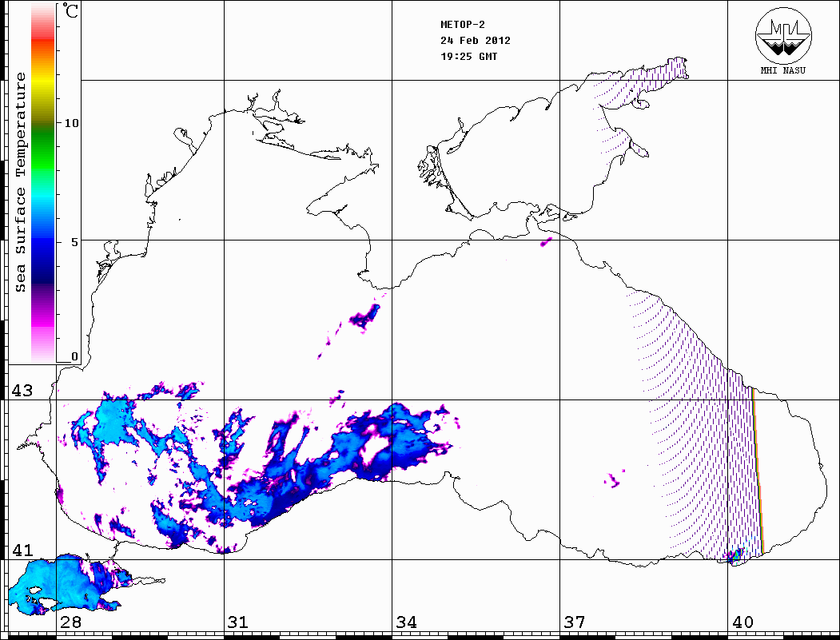Select the 'METOP-2' satellite label

(x=463, y=25)
